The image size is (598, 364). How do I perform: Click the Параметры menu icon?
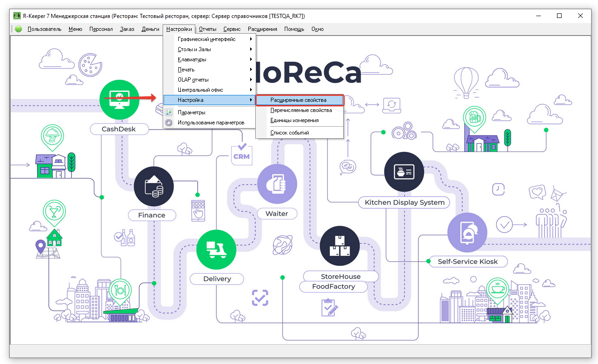169,112
